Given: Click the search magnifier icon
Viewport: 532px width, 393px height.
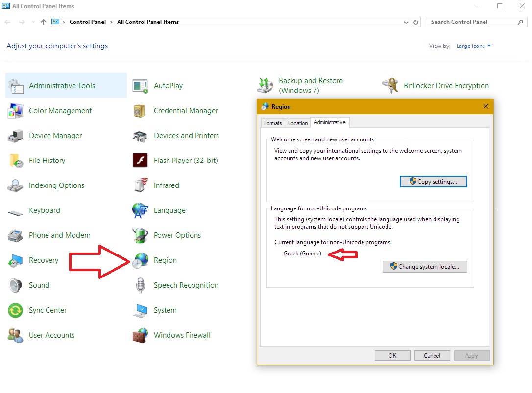Looking at the screenshot, I should [520, 22].
